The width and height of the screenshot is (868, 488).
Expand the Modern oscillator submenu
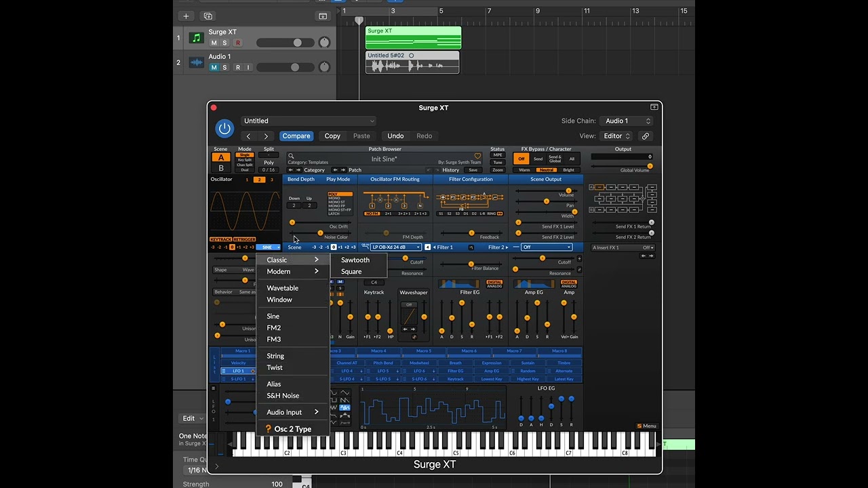(293, 271)
